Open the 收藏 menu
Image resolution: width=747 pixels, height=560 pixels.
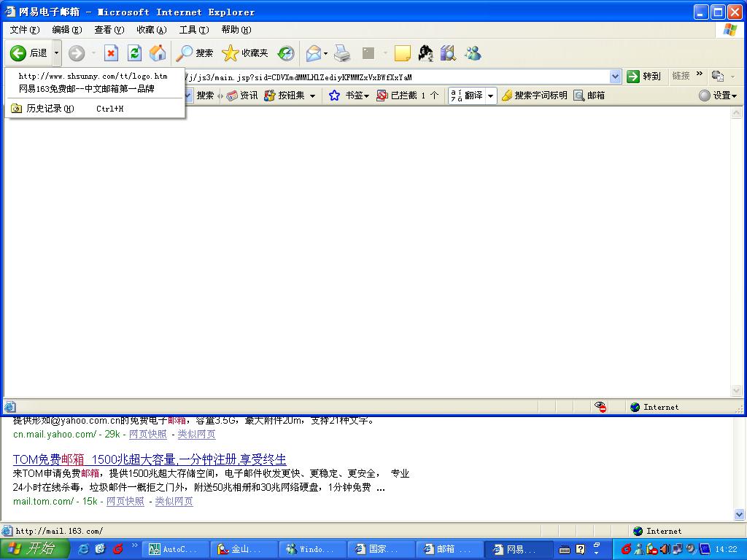[152, 29]
